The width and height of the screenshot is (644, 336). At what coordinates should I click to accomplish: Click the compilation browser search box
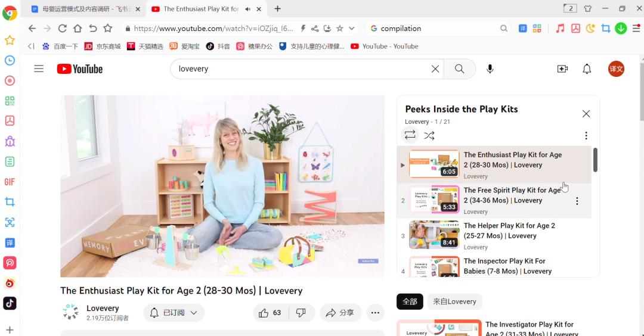click(x=438, y=29)
